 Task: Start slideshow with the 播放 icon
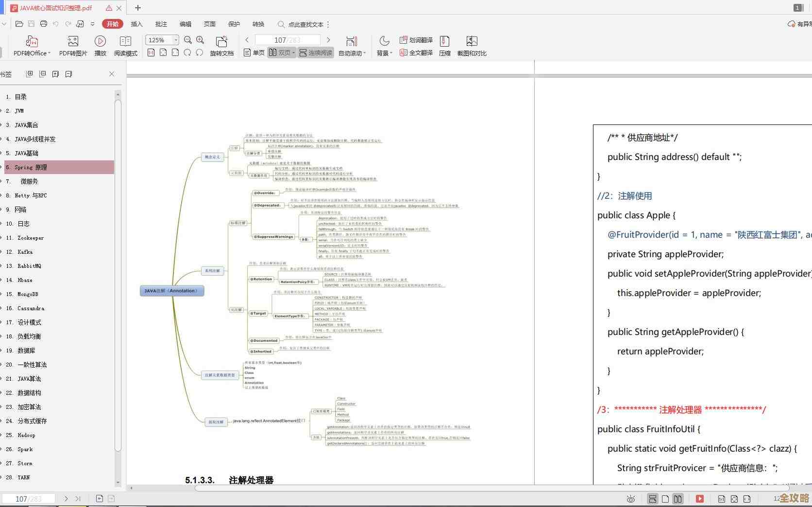coord(100,42)
